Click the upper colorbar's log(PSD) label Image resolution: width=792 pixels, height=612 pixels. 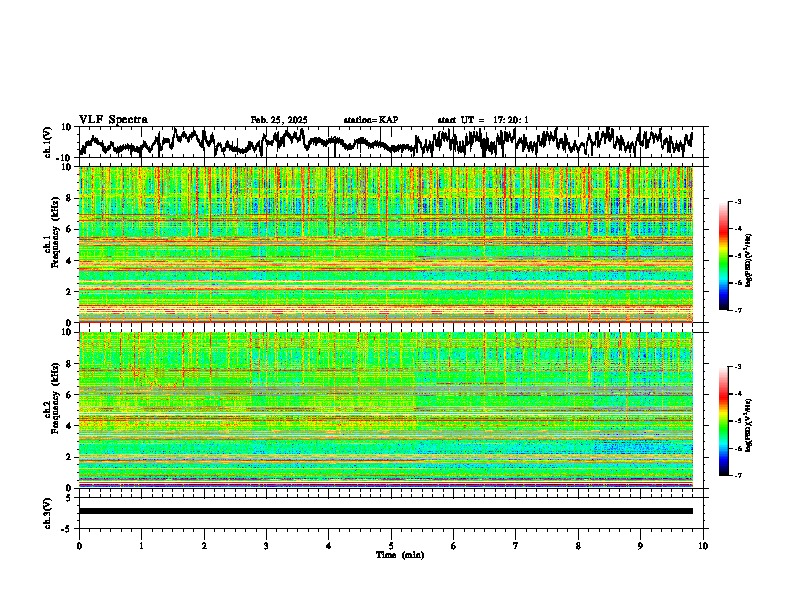pos(749,261)
